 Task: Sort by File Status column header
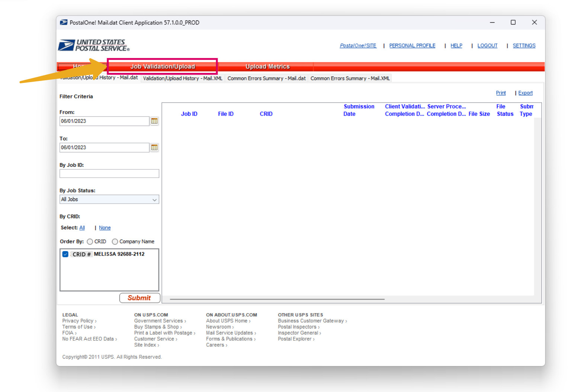[x=505, y=110]
